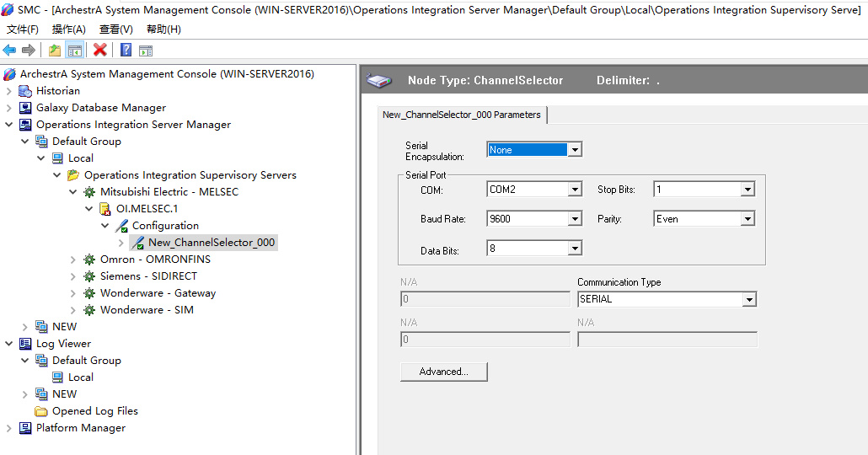Viewport: 868px width, 455px height.
Task: Open the Baud Rate dropdown
Action: pos(575,219)
